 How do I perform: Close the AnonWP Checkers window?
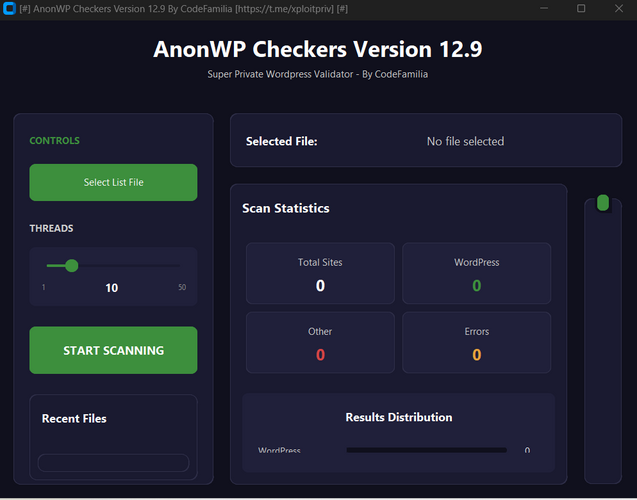(x=619, y=8)
